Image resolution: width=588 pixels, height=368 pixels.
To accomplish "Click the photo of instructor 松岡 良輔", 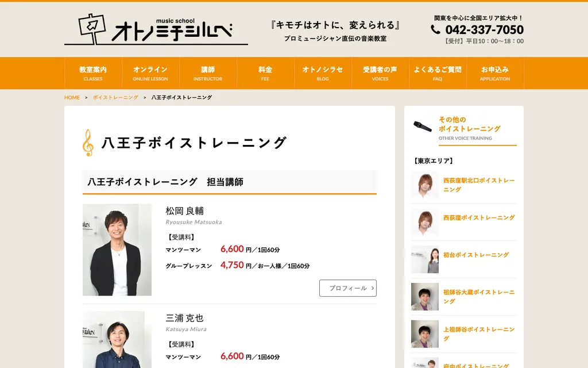I will (117, 250).
